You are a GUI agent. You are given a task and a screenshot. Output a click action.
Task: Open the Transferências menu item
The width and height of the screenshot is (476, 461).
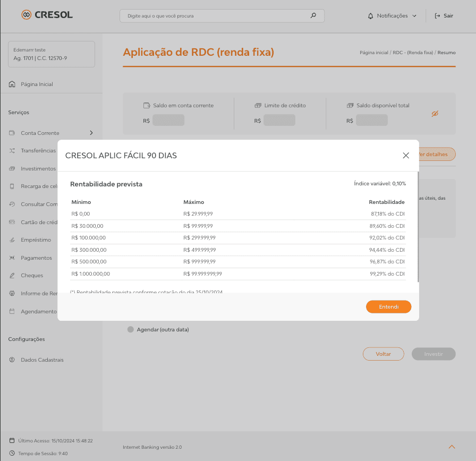(38, 150)
